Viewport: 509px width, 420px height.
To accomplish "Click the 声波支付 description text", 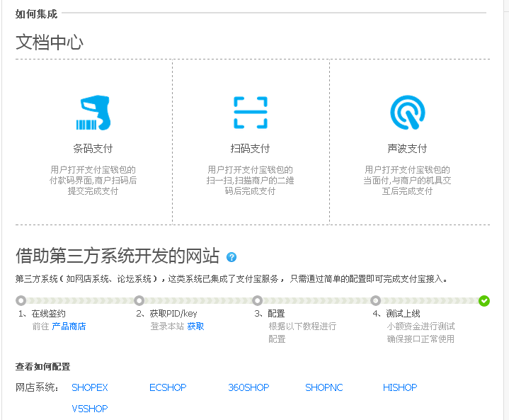I will (407, 181).
